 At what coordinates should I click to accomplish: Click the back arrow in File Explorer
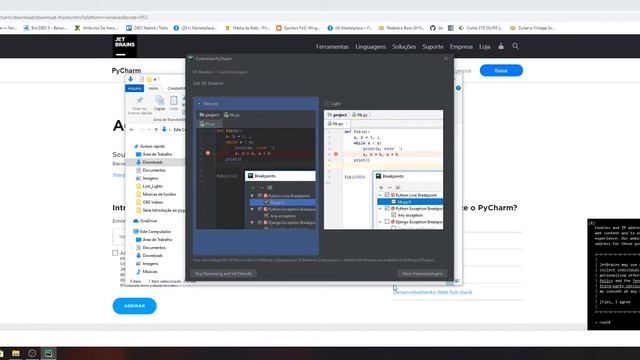[131, 129]
